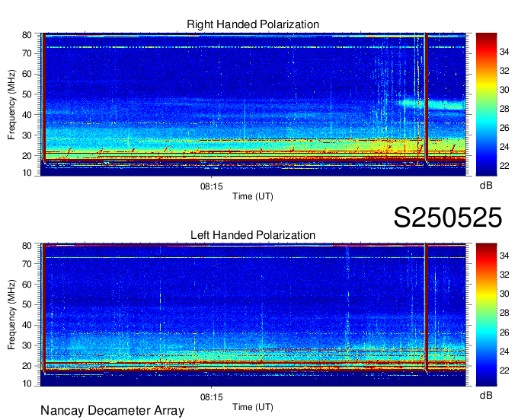Click the 22 value on bottom color bar scale
The image size is (518, 420).
tap(504, 371)
